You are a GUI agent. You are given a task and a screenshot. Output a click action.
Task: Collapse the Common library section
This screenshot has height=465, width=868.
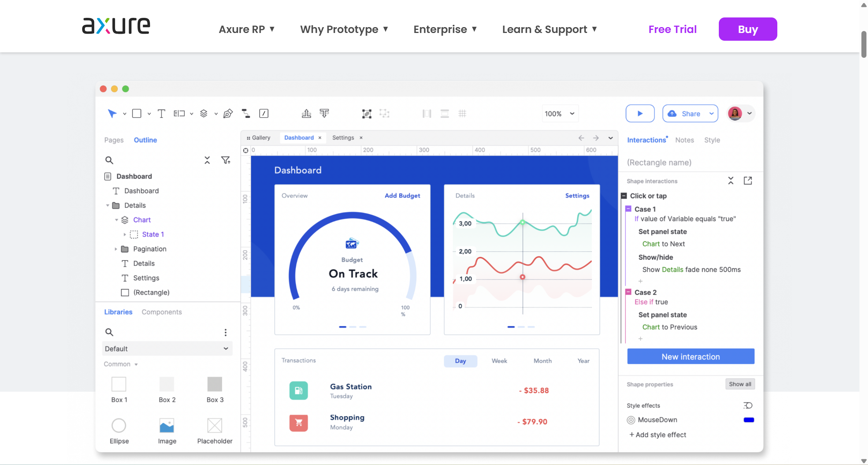click(x=136, y=364)
